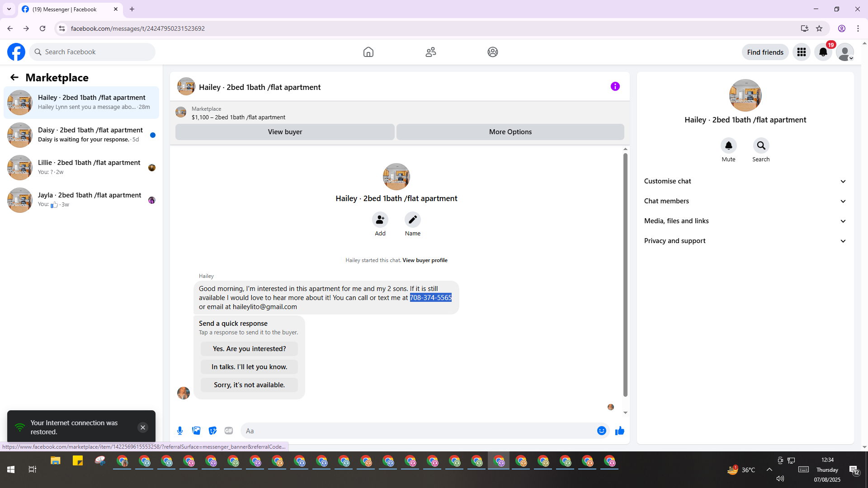This screenshot has height=488, width=868.
Task: Expand the Customise chat section
Action: pos(745,181)
